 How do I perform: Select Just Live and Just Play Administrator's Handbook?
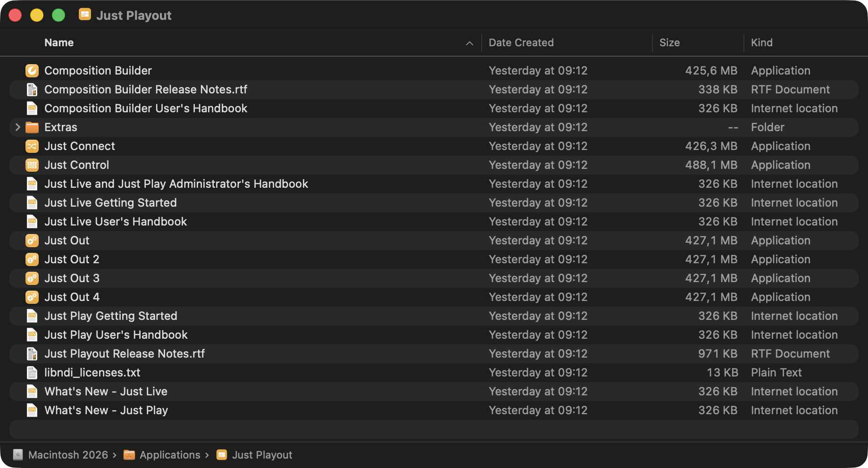tap(176, 184)
